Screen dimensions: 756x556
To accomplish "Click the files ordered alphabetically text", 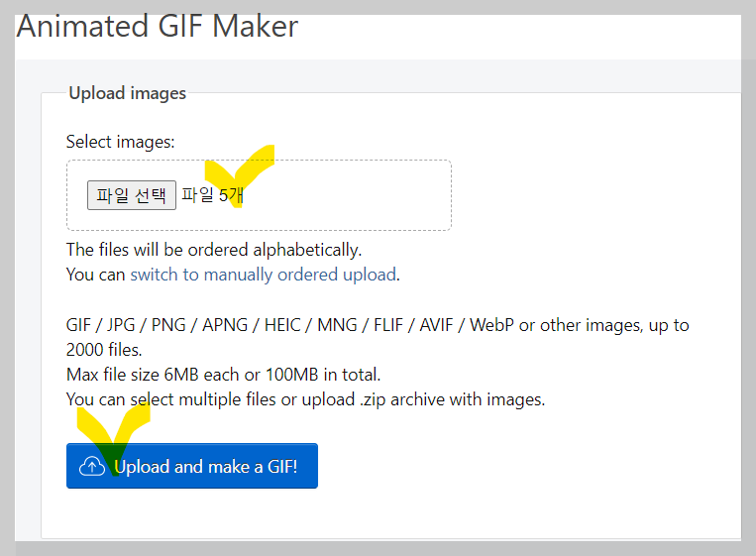I will pos(214,250).
